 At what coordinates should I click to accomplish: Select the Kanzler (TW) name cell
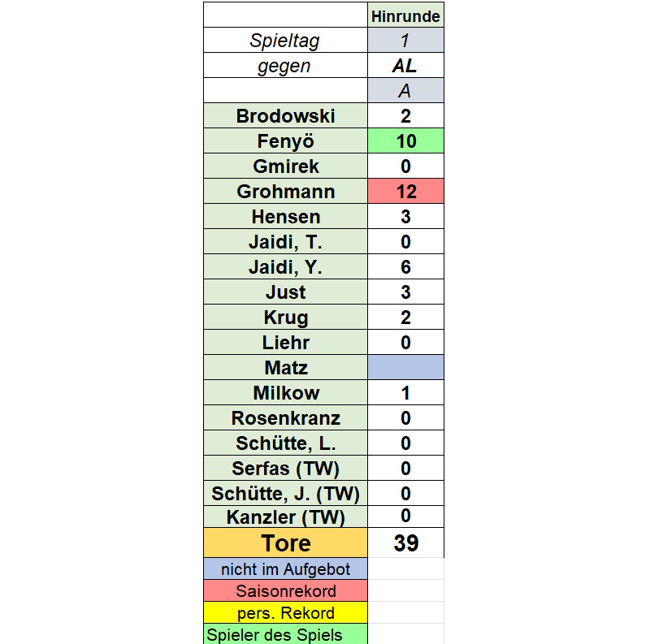285,516
